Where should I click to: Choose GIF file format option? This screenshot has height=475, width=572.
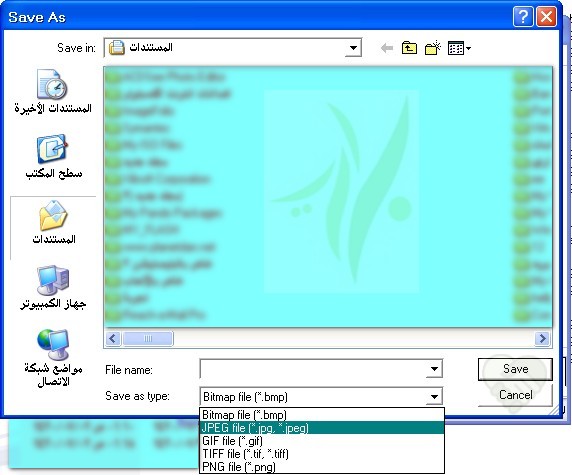pos(322,441)
